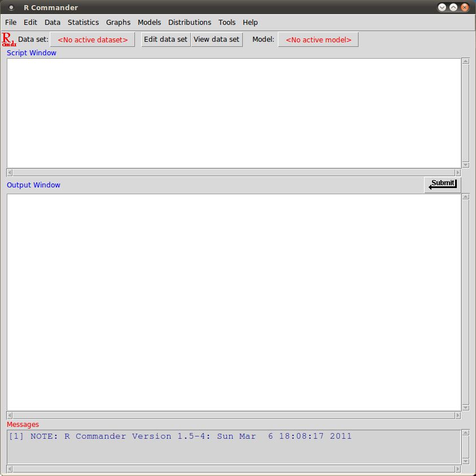Image resolution: width=476 pixels, height=476 pixels.
Task: Click the titlebar minimize arrow icon
Action: (442, 7)
